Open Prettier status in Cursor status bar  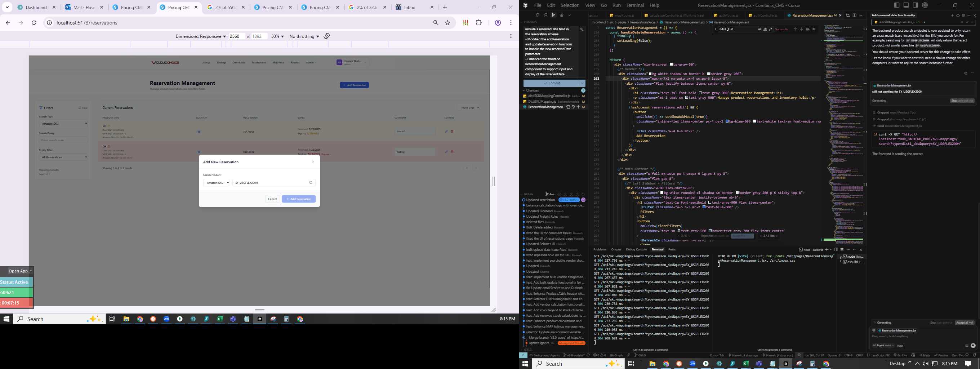pyautogui.click(x=941, y=355)
